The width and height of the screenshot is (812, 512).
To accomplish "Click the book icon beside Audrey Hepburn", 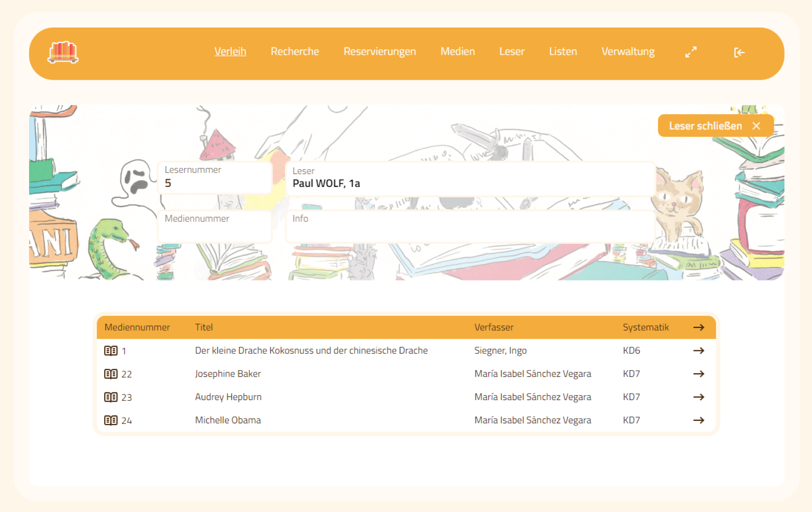I will point(111,397).
